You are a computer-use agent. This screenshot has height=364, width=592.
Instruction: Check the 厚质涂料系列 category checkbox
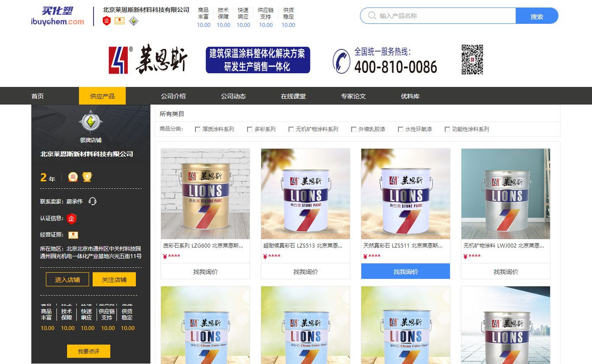[198, 129]
